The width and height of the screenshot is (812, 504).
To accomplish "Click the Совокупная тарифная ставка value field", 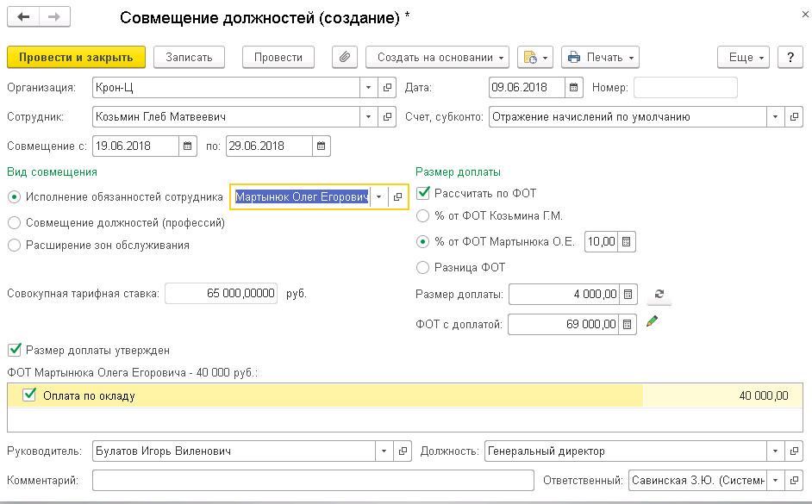I will pos(222,294).
